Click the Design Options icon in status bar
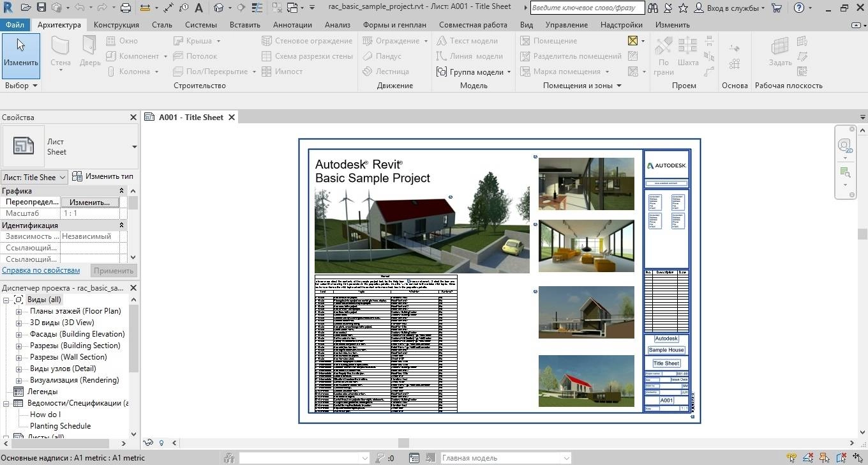This screenshot has height=465, width=868. coord(414,458)
